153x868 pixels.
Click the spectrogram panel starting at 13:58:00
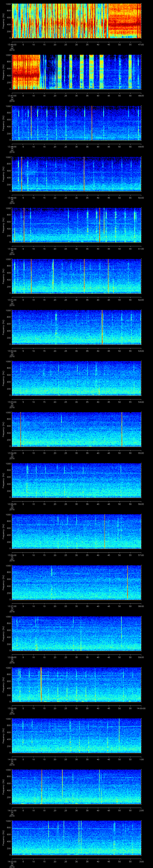coord(77,633)
